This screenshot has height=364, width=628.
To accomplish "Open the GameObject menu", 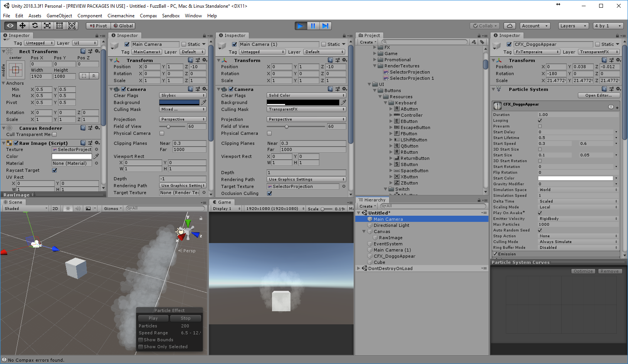I will pyautogui.click(x=59, y=16).
